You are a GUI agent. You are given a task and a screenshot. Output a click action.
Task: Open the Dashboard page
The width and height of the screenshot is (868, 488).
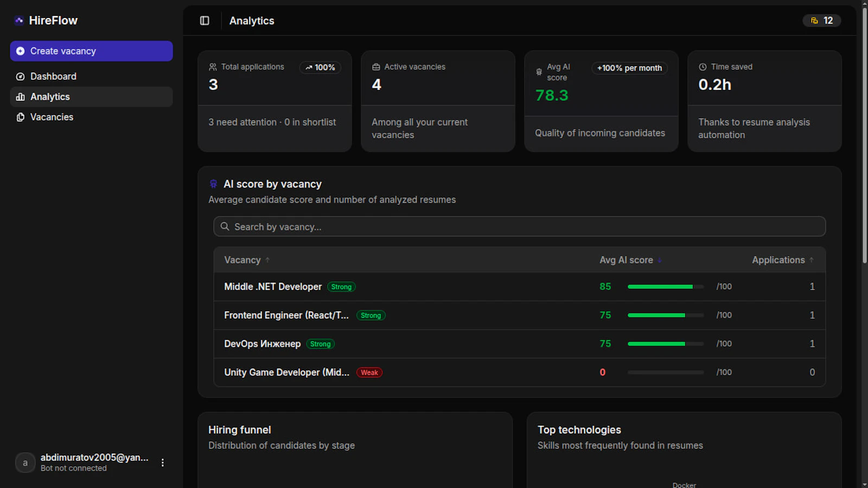coord(91,76)
